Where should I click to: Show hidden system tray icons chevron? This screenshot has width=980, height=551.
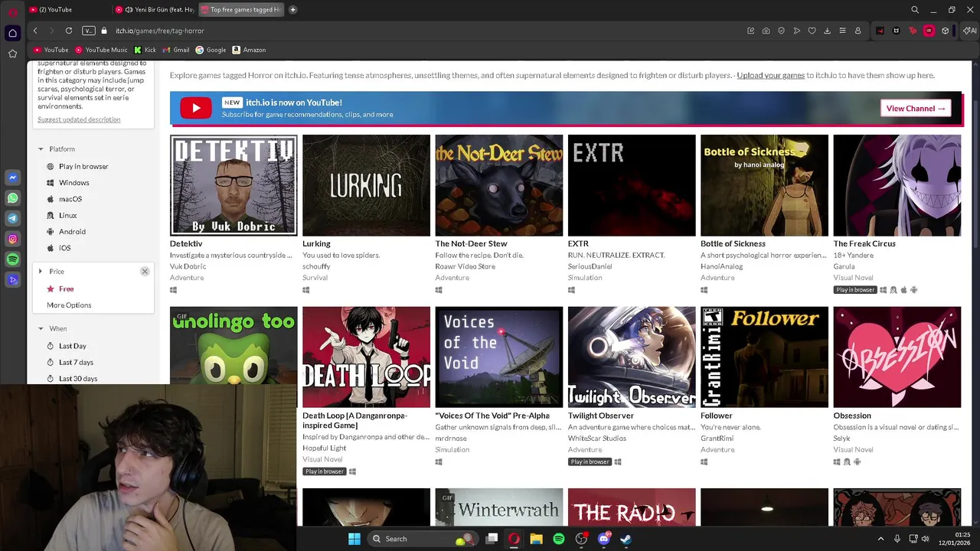pyautogui.click(x=880, y=539)
